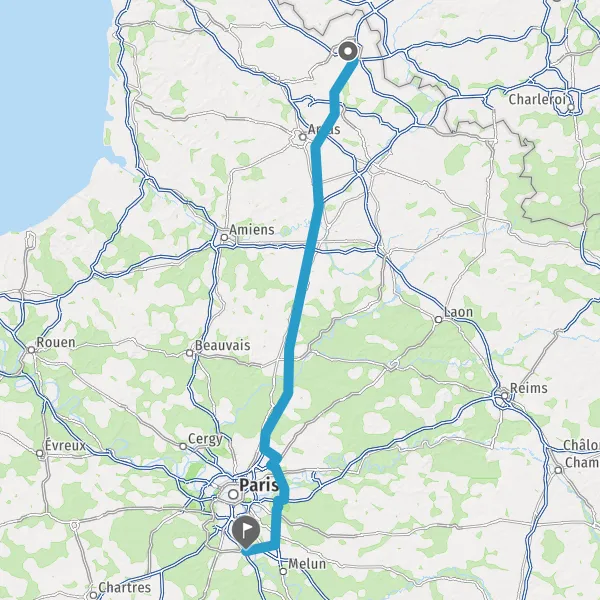600x600 pixels.
Task: Select the Arras city marker
Action: click(303, 137)
